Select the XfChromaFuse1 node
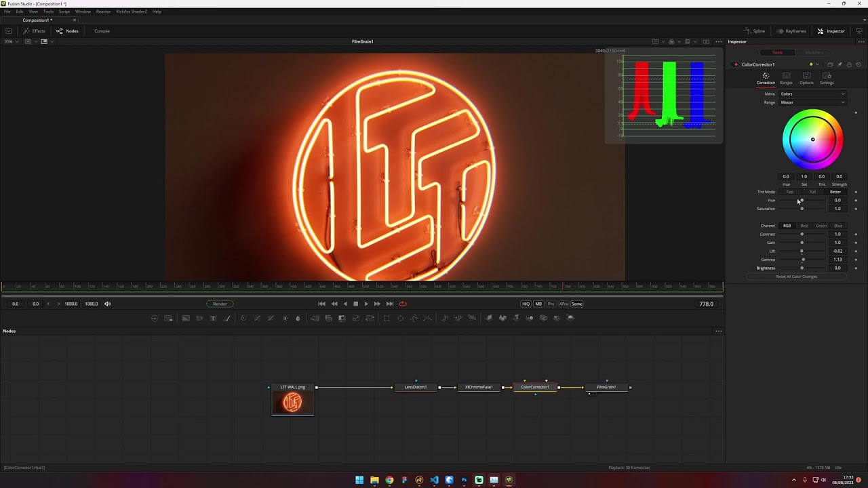 [479, 387]
